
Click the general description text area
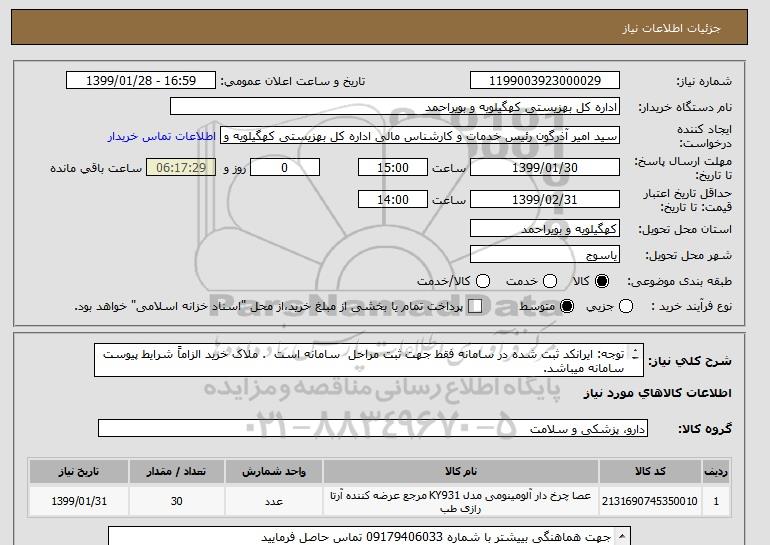369,360
